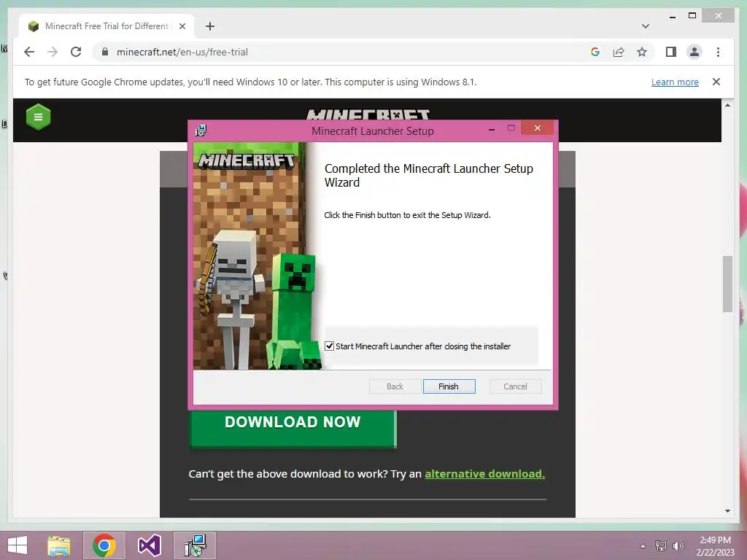Open network status tray icon
747x560 pixels.
pos(660,545)
